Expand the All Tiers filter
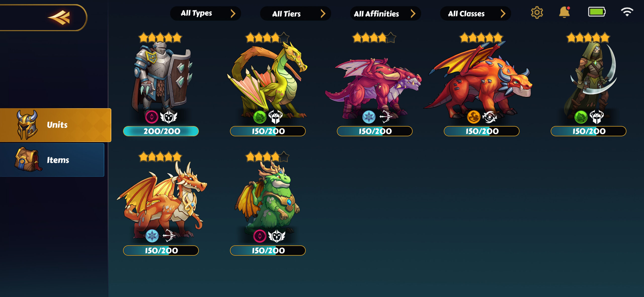The image size is (644, 297). coord(295,13)
